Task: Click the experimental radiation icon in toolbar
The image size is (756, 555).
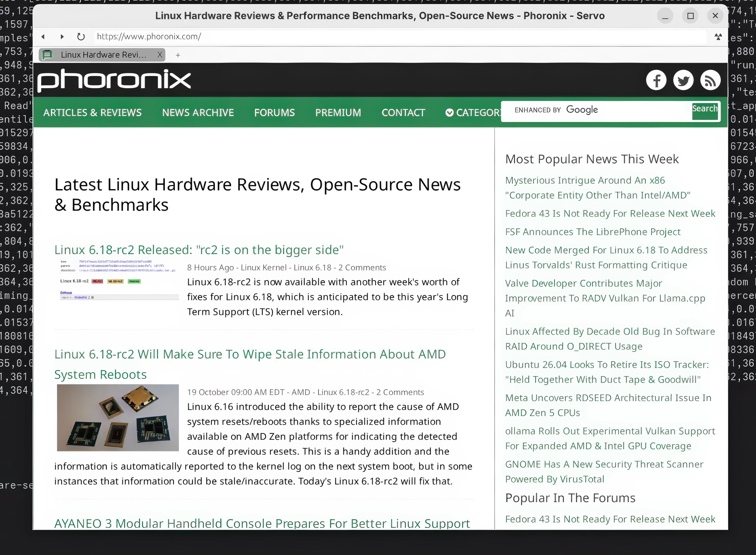Action: tap(718, 37)
